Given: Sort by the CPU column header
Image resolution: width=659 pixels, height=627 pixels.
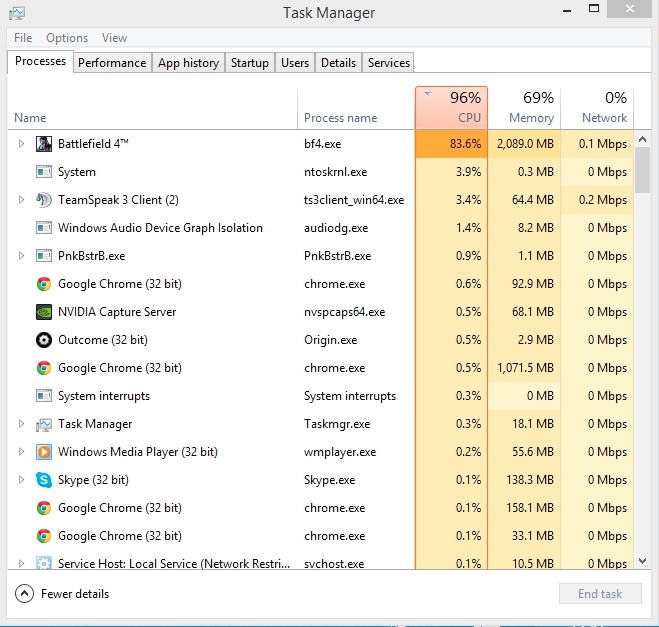Looking at the screenshot, I should click(451, 108).
